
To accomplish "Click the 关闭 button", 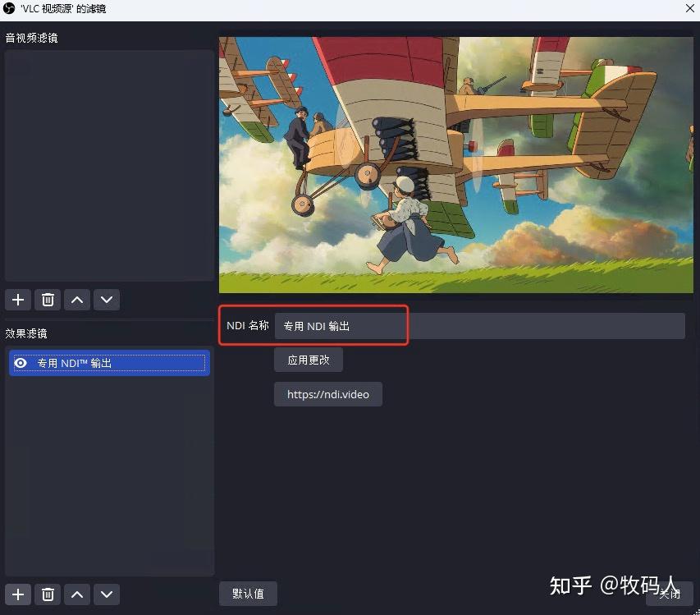I will tap(670, 593).
